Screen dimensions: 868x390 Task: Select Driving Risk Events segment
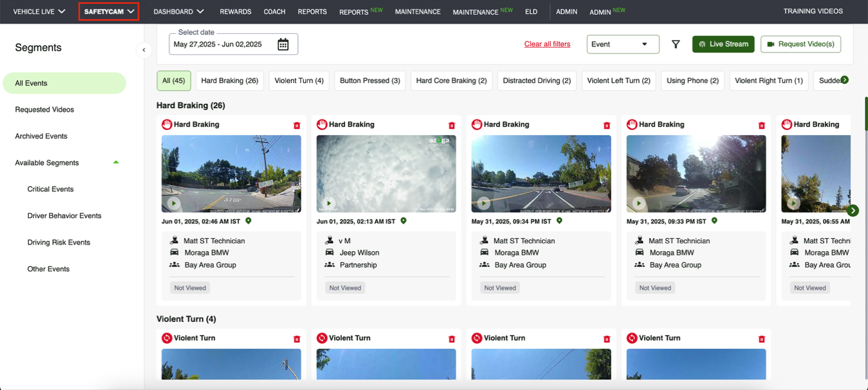point(59,242)
